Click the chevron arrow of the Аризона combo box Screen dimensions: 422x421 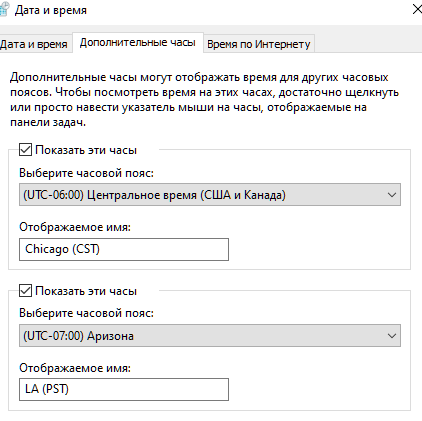[x=392, y=336]
